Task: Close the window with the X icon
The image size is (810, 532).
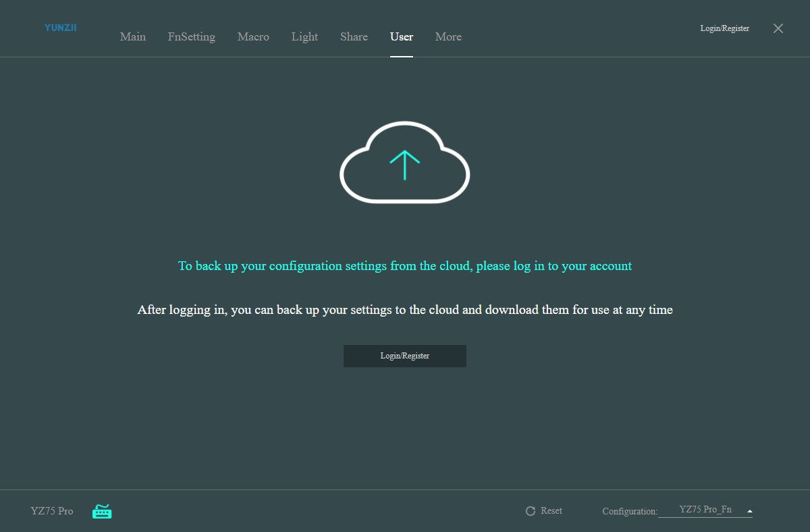Action: [x=778, y=28]
